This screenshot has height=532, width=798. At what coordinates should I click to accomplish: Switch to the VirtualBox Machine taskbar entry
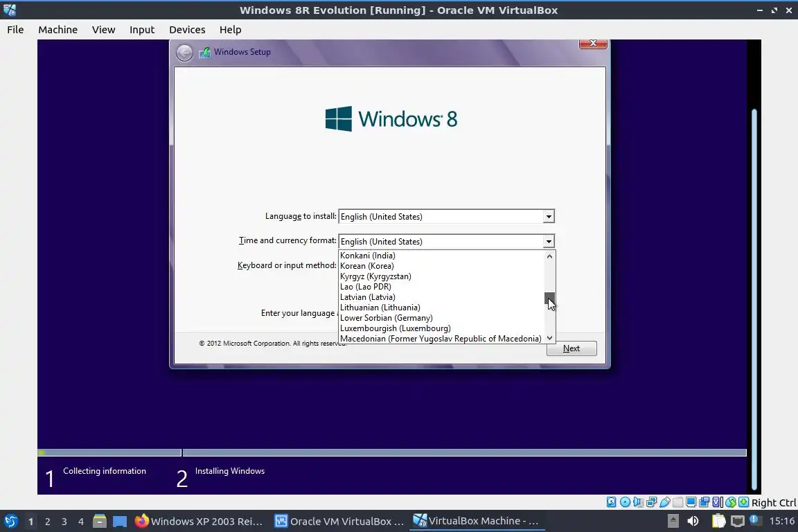click(x=477, y=522)
